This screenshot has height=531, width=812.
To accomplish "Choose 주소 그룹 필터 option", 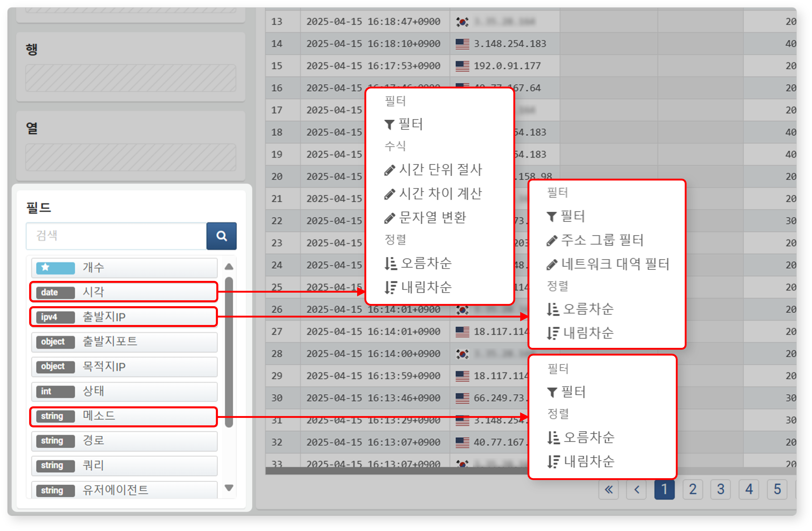I will [x=595, y=240].
